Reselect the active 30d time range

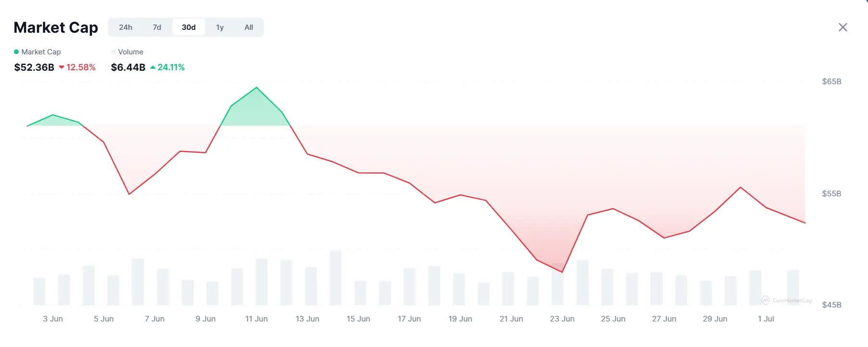188,27
